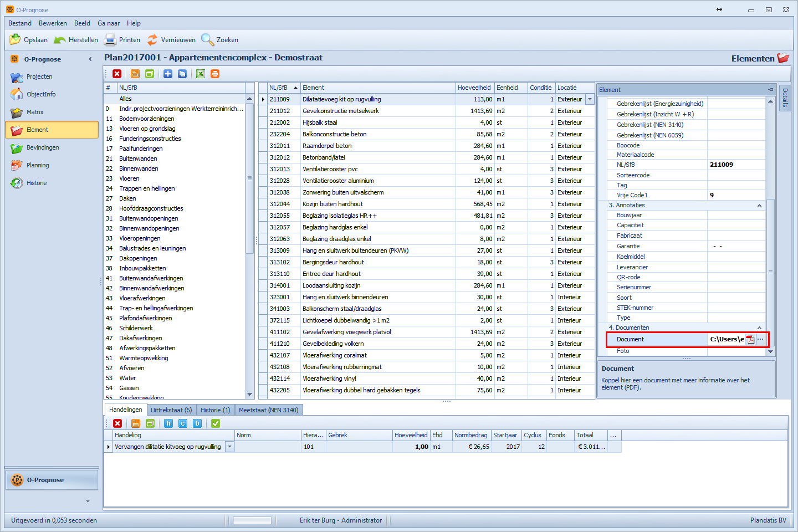Click sidebar bottom overflow arrow
This screenshot has width=798, height=532.
88,501
